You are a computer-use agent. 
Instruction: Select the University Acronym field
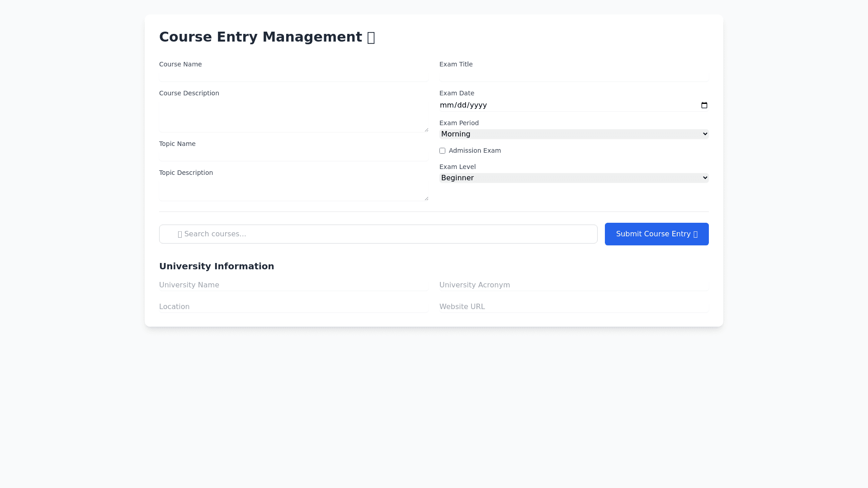[x=574, y=285]
